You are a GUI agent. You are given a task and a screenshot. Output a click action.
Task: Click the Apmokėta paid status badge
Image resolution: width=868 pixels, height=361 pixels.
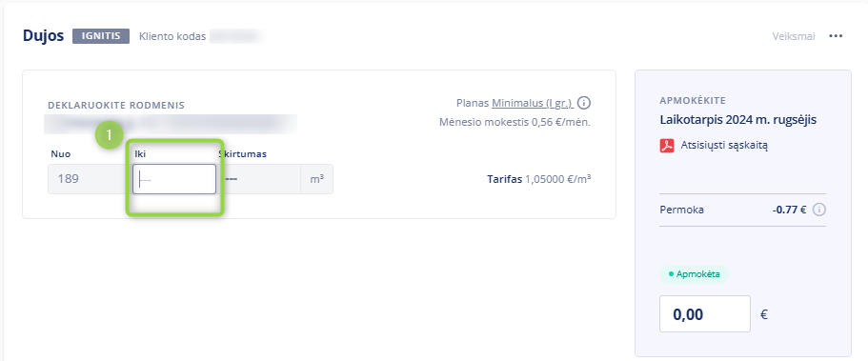(694, 274)
